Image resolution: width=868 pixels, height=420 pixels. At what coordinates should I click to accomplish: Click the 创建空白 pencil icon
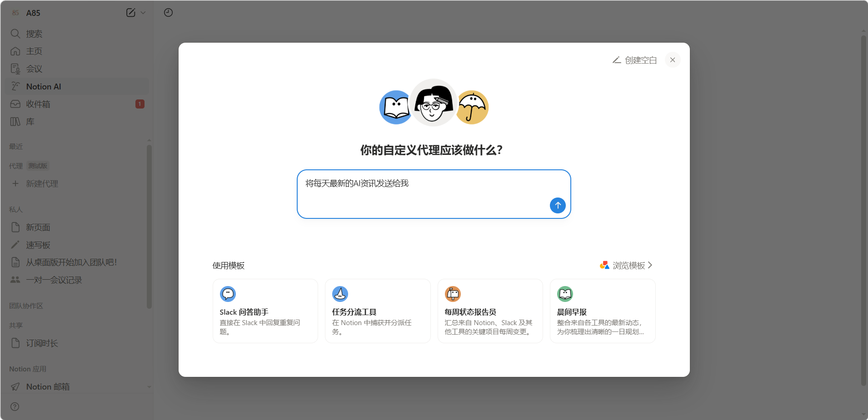tap(617, 60)
